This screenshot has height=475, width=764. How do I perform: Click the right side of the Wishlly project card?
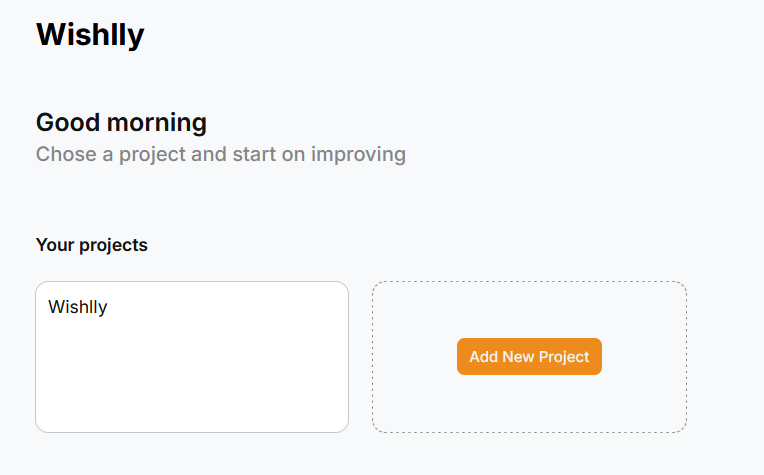[320, 357]
